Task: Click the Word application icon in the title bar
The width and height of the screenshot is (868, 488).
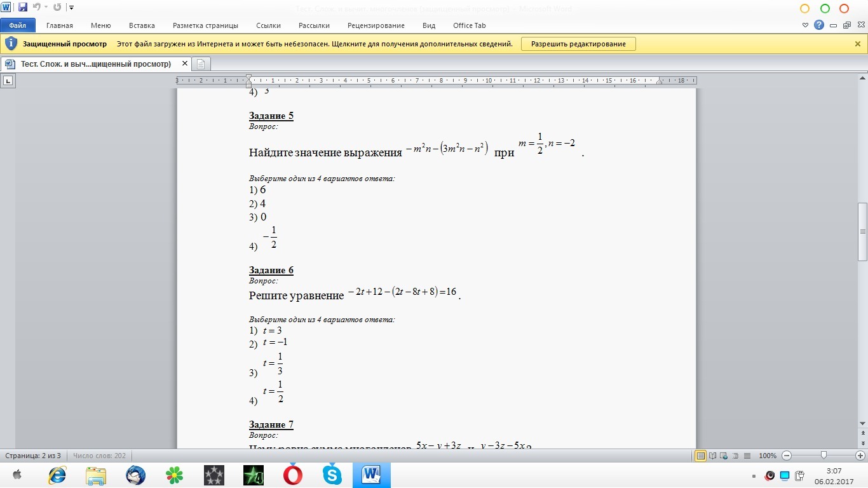Action: click(x=6, y=8)
